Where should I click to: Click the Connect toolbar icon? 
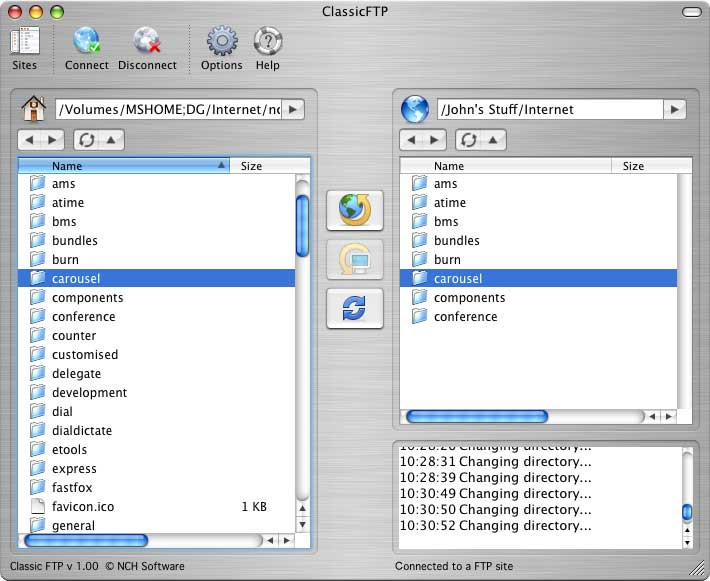point(86,48)
